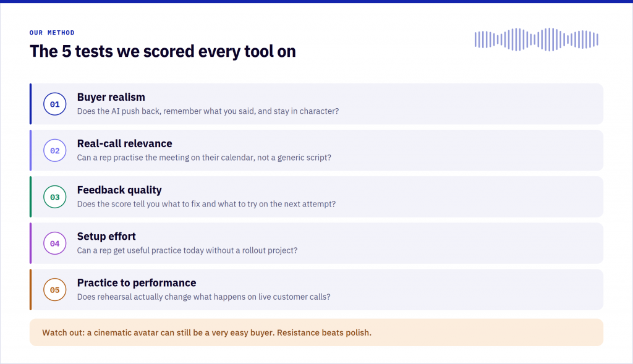Screen dimensions: 633x364
Task: Click the Practice to performance heading
Action: click(137, 283)
